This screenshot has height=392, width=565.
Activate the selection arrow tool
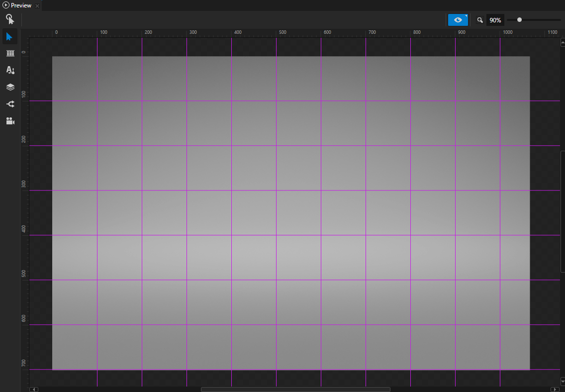[10, 36]
